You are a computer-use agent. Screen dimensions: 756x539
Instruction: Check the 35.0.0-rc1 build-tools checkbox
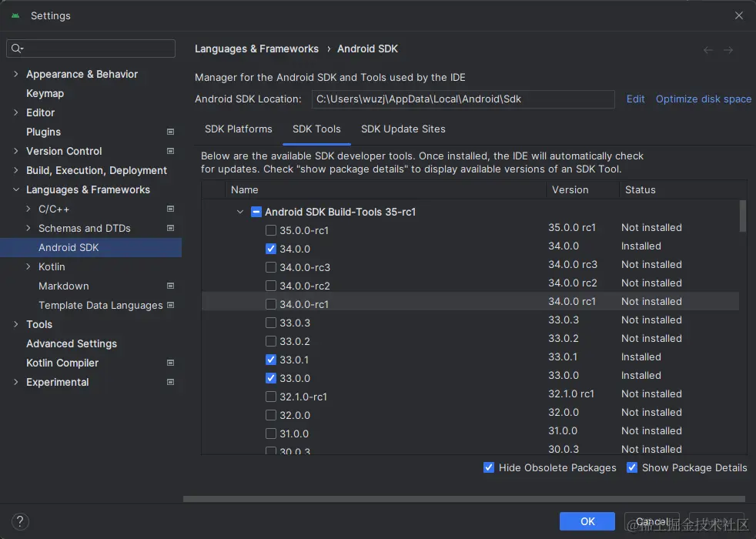click(x=271, y=230)
